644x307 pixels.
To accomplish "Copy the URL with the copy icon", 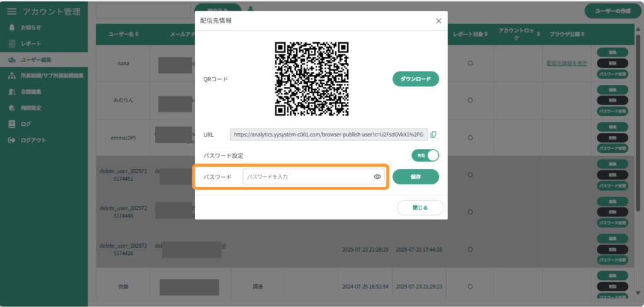I will coord(433,135).
